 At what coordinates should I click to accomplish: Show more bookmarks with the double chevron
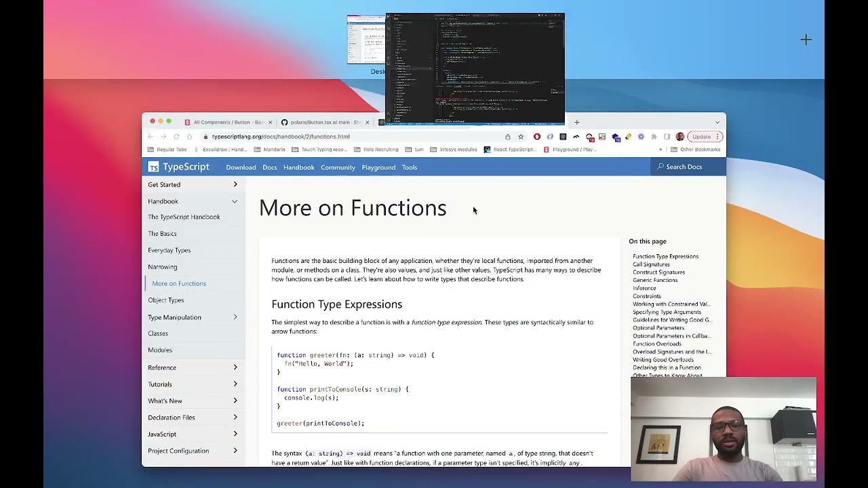(x=660, y=150)
